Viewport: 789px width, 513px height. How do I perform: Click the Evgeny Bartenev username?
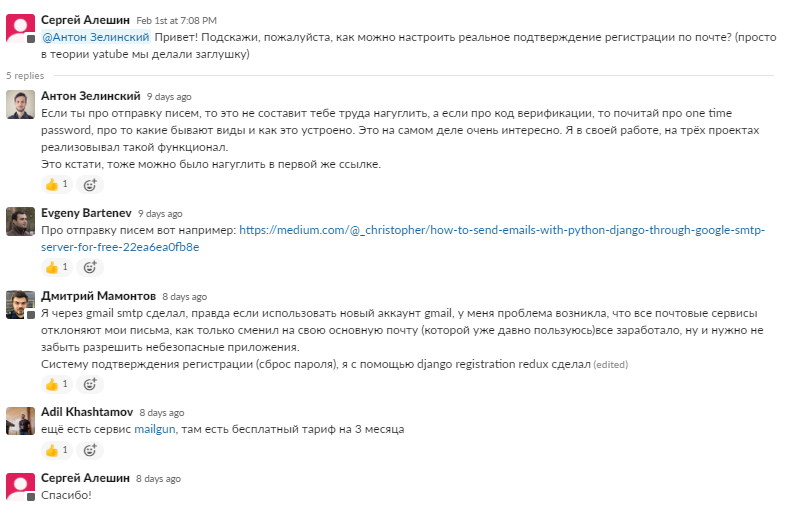pyautogui.click(x=86, y=213)
